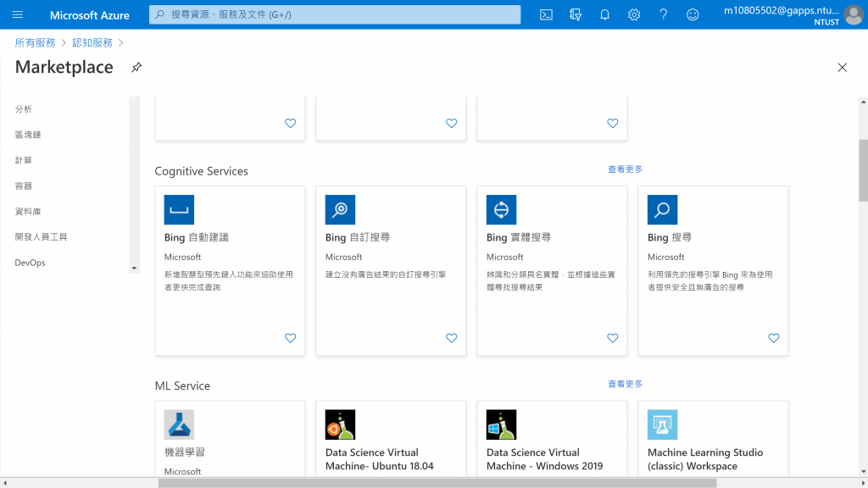The image size is (868, 488).
Task: Select the 計算 category
Action: pyautogui.click(x=23, y=160)
